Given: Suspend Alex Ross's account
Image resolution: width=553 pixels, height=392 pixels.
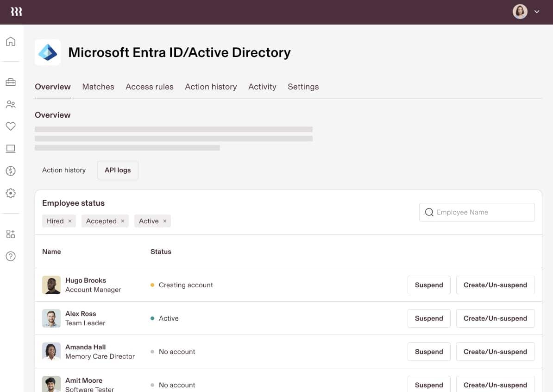Looking at the screenshot, I should pos(429,318).
